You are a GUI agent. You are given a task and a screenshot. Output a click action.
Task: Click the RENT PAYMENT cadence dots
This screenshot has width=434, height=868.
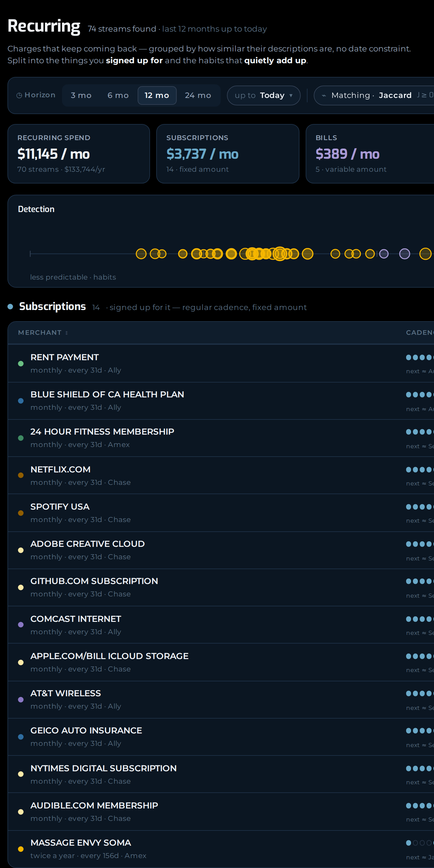(420, 357)
